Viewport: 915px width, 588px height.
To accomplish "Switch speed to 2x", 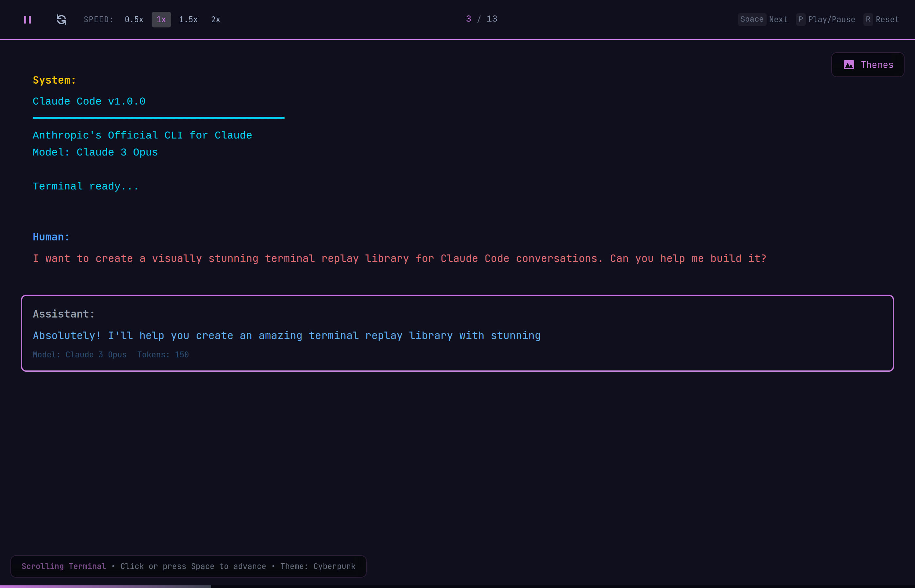I will coord(216,20).
